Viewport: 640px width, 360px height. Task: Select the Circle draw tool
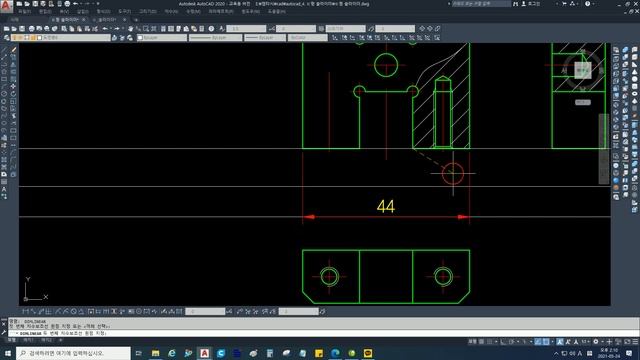4,94
